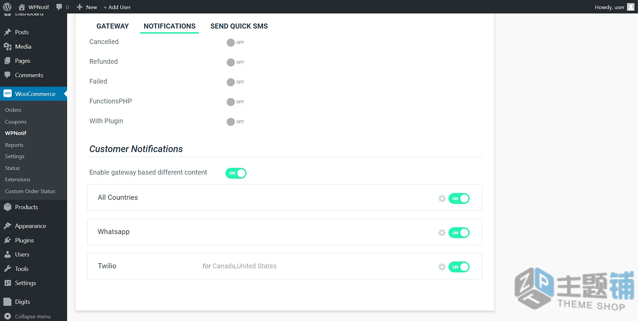This screenshot has width=644, height=321.
Task: Open the WPNotif submenu item
Action: tap(16, 133)
